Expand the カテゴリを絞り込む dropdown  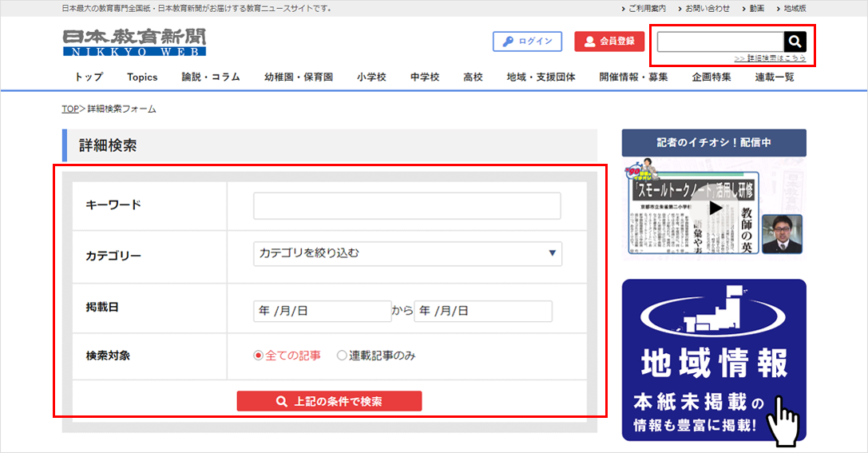pyautogui.click(x=407, y=253)
